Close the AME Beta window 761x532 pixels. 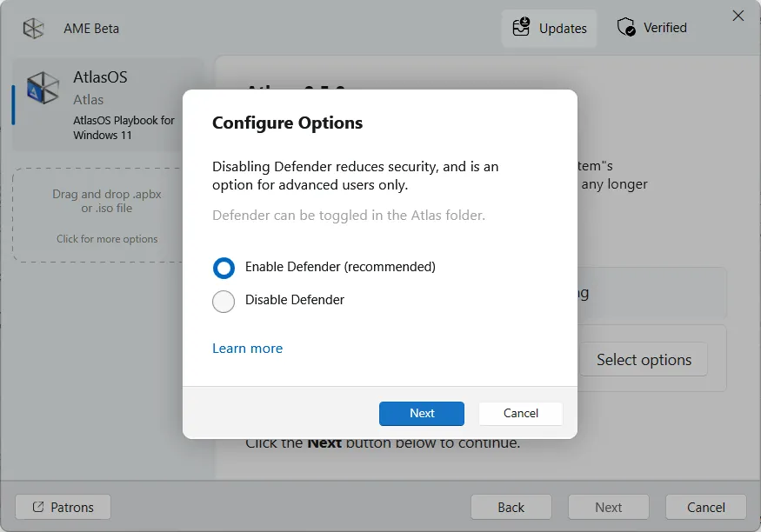tap(738, 15)
